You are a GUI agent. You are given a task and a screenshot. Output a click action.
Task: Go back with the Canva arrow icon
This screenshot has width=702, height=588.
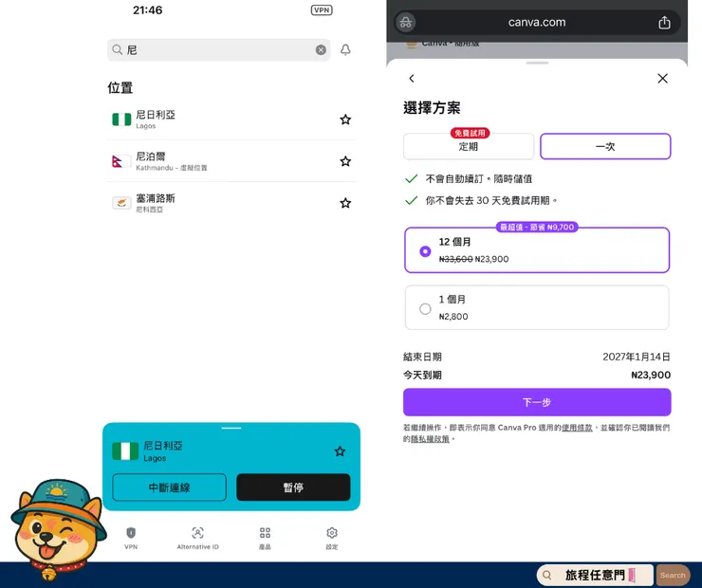pyautogui.click(x=412, y=79)
